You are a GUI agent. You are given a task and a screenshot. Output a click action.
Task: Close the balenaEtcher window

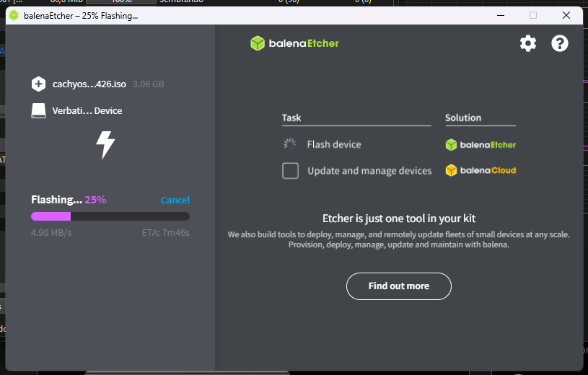pos(566,15)
